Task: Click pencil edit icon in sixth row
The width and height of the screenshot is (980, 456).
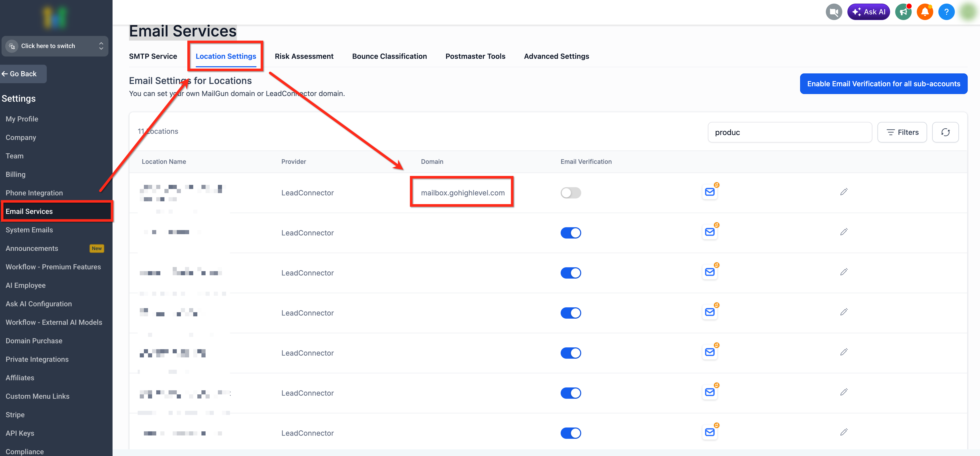Action: (x=844, y=392)
